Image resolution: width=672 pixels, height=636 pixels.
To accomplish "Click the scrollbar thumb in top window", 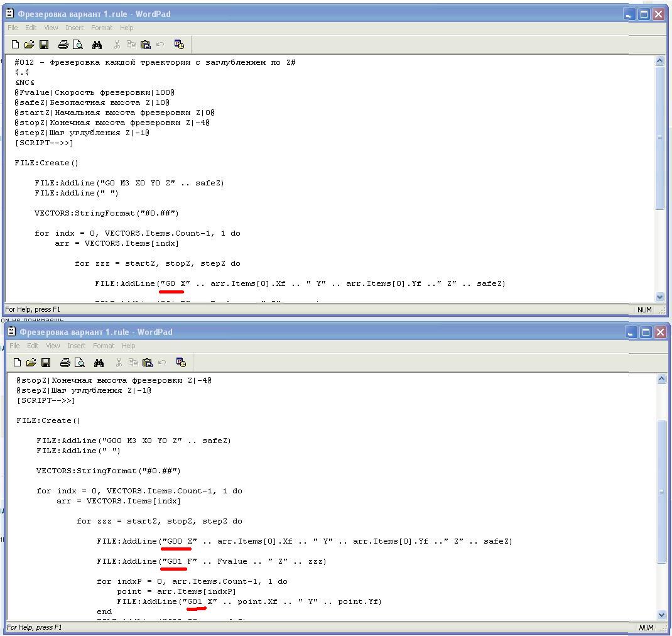I will point(659,137).
